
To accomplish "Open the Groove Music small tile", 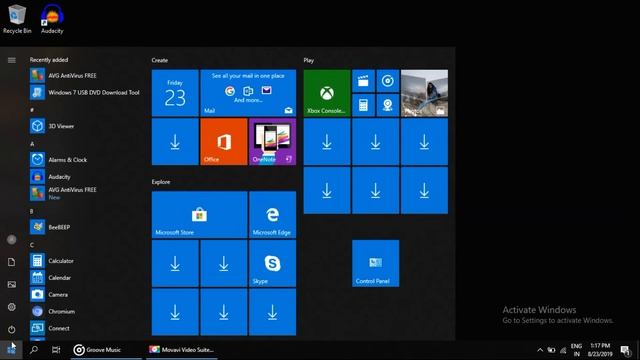I will click(x=388, y=81).
